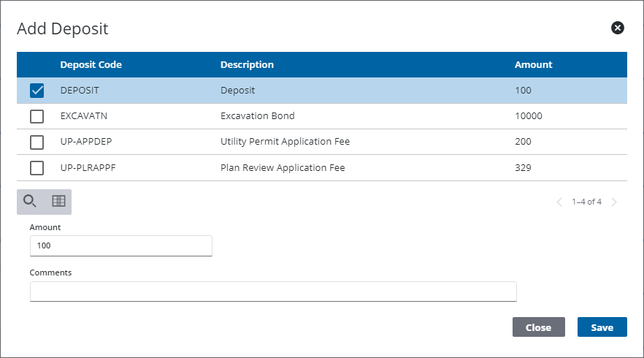Open the grid column view icon
The image size is (644, 358).
click(x=58, y=201)
